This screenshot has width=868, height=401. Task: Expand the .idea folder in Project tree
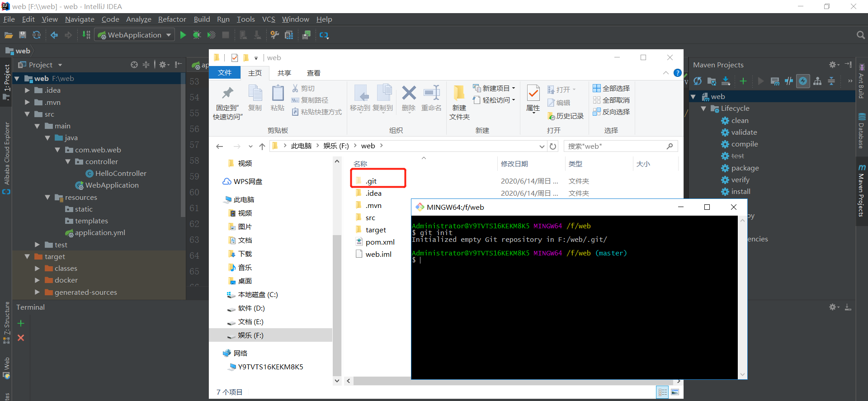27,90
